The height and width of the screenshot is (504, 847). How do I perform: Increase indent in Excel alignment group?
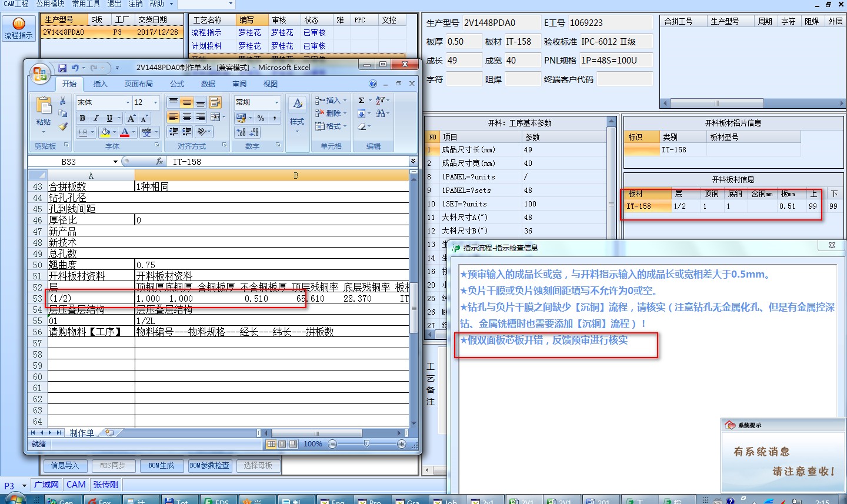[187, 132]
